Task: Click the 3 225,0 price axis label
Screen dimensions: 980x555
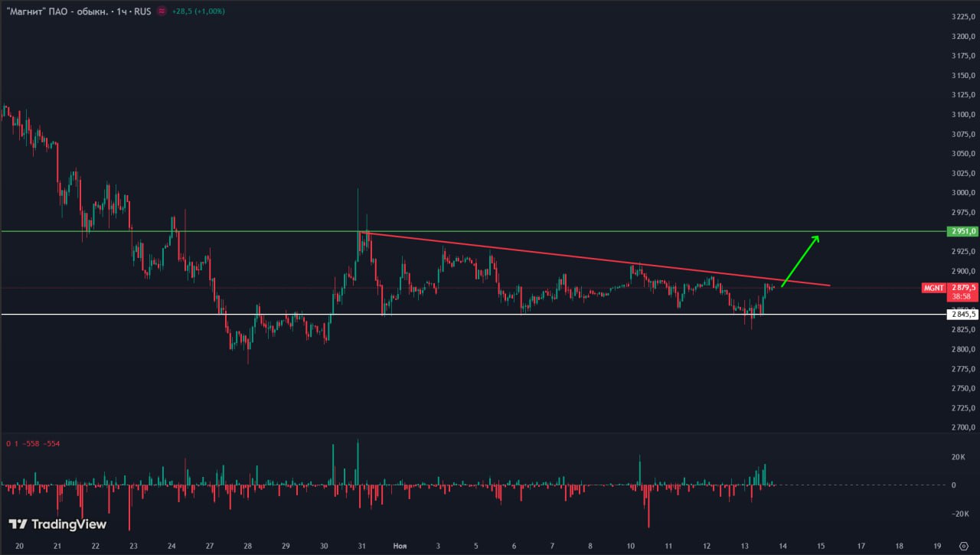Action: (962, 17)
